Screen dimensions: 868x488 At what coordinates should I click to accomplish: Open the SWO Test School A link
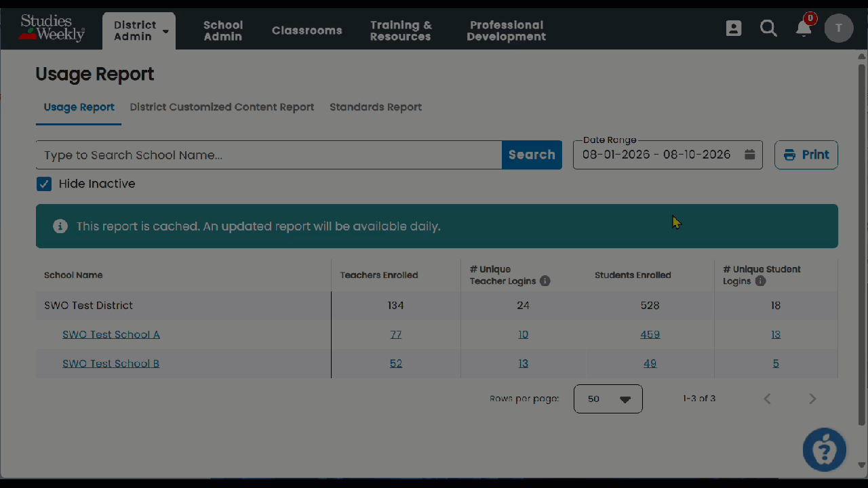tap(111, 334)
